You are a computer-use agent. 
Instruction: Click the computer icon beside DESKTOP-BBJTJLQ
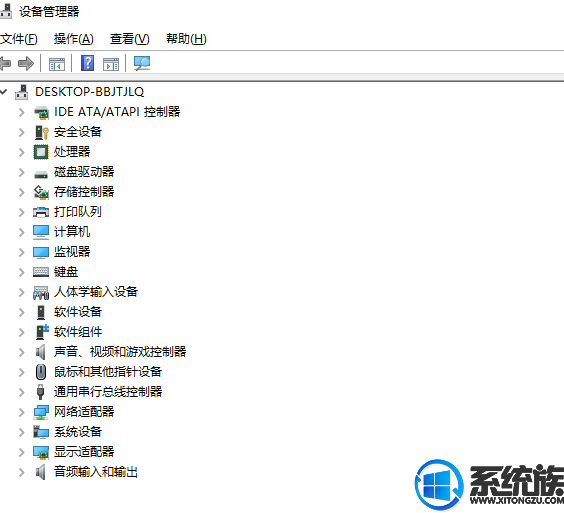point(22,92)
